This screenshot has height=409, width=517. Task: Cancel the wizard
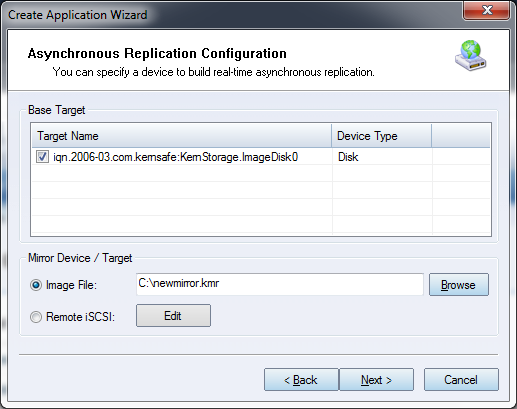click(x=461, y=380)
